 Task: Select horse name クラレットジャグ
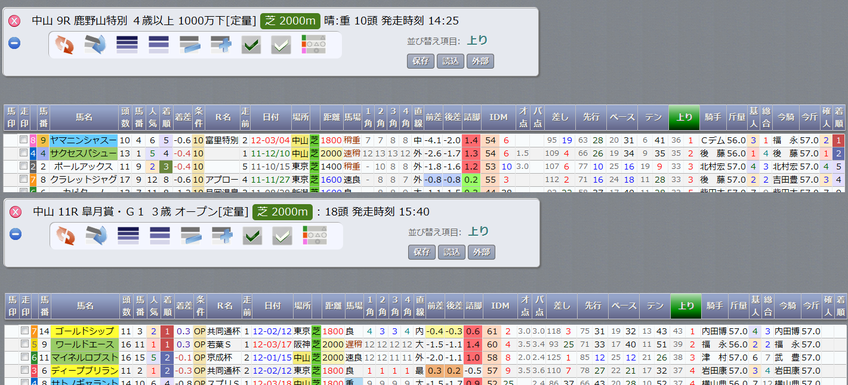point(83,180)
